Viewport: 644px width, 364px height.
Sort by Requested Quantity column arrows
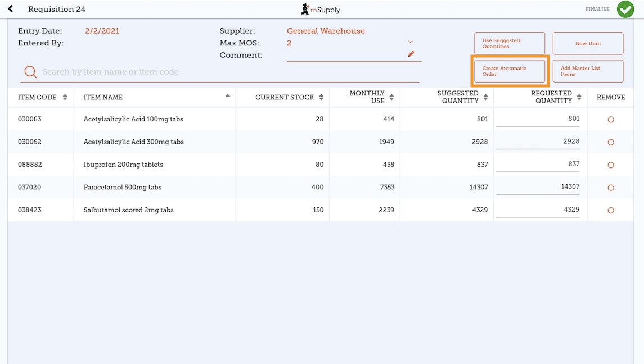point(579,97)
